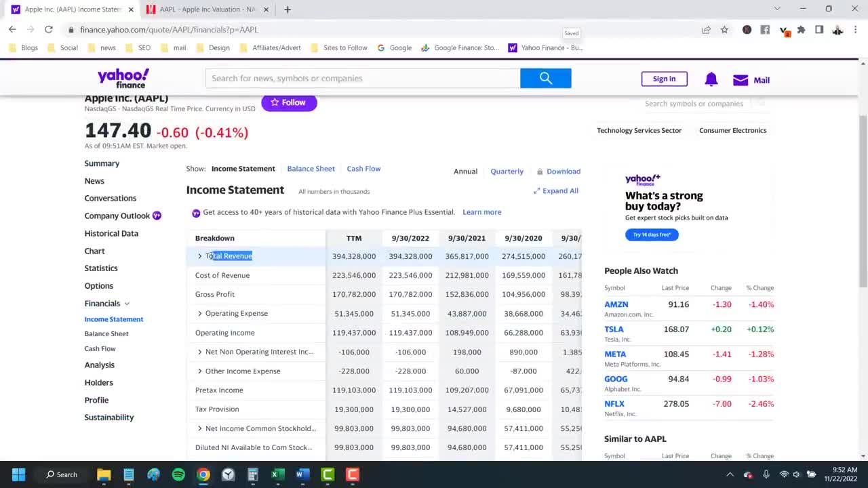The height and width of the screenshot is (488, 868).
Task: Open Chrome from taskbar
Action: (x=203, y=474)
